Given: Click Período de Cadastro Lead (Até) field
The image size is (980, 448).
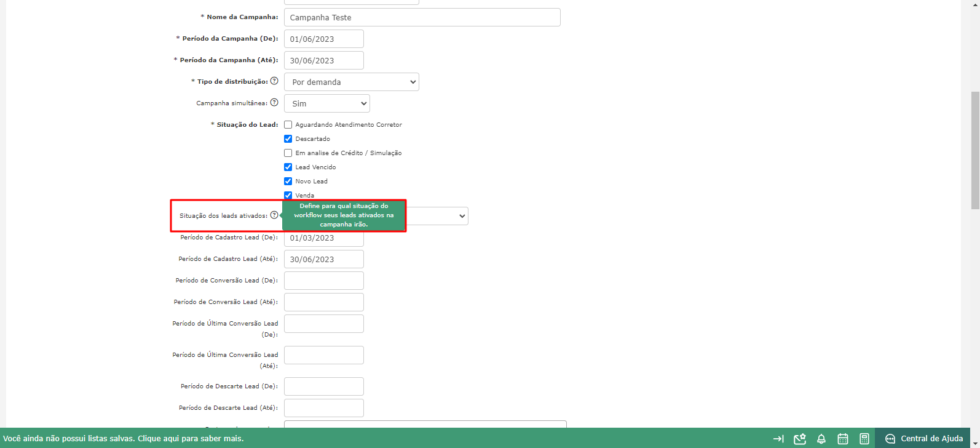Looking at the screenshot, I should point(324,259).
